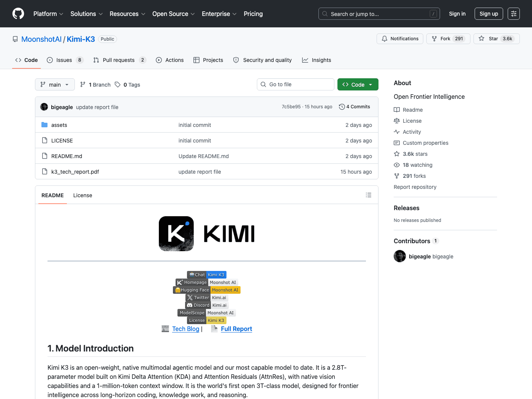Open 'Update README.md' commit message

point(204,156)
